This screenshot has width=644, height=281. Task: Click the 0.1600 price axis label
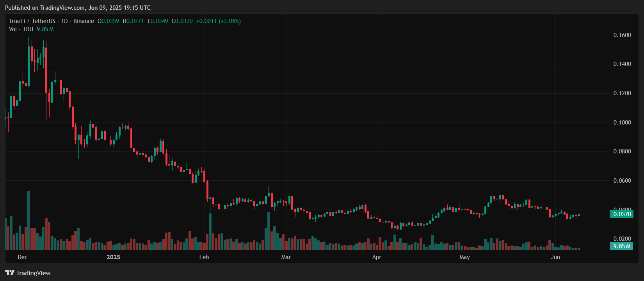(622, 35)
